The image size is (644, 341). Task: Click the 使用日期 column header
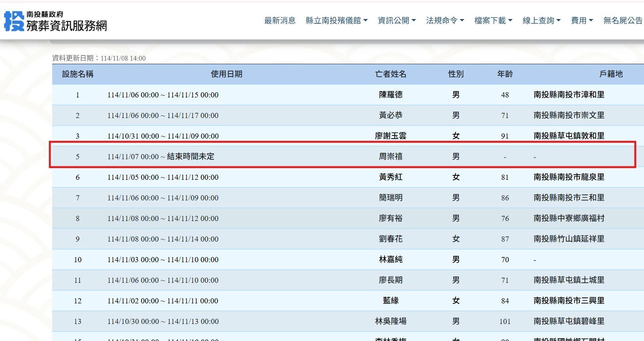[226, 74]
